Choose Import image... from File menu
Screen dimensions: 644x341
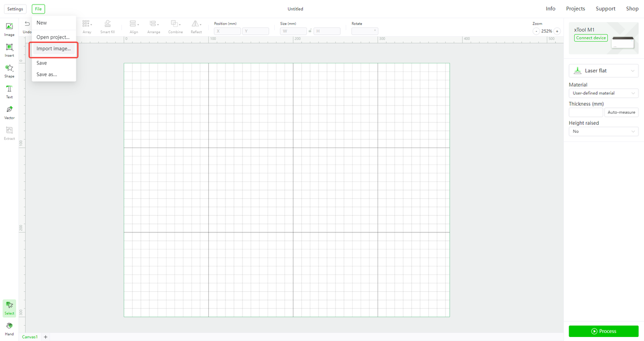(x=53, y=49)
